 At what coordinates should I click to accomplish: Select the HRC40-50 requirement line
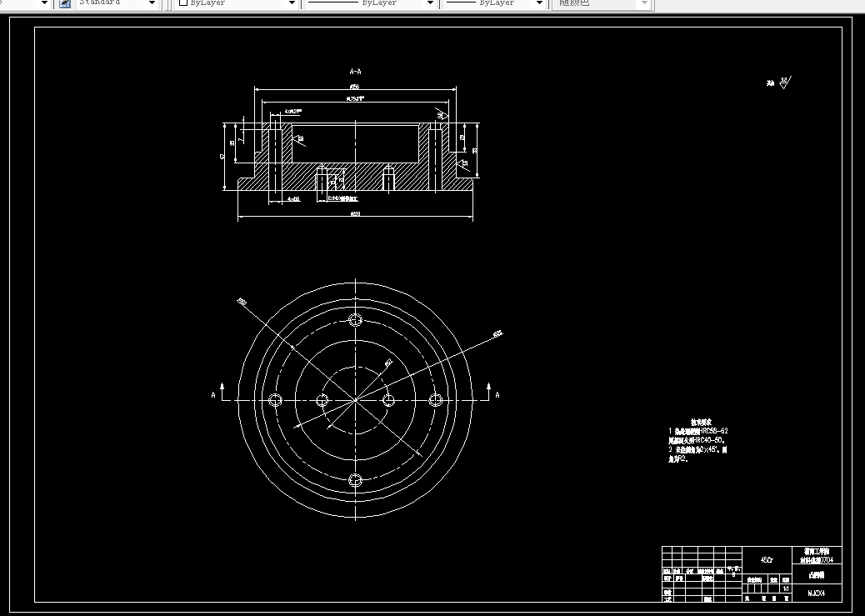pyautogui.click(x=696, y=440)
